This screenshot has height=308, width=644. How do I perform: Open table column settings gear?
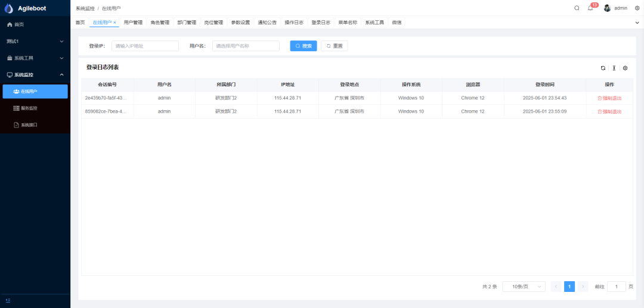[x=625, y=68]
